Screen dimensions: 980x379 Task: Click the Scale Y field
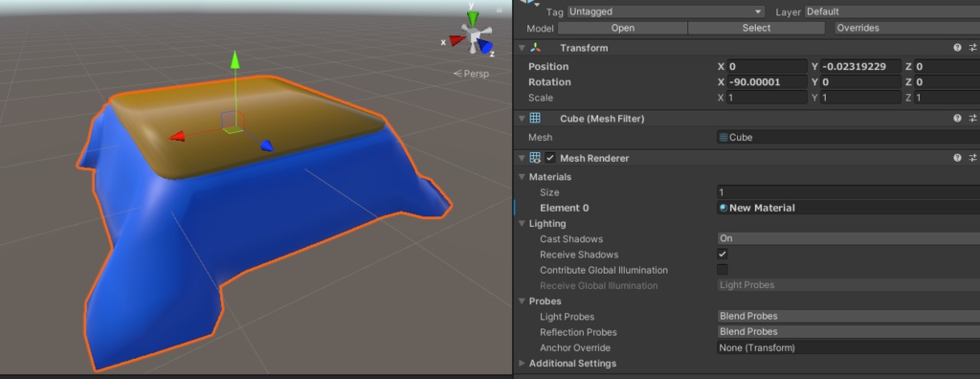860,98
